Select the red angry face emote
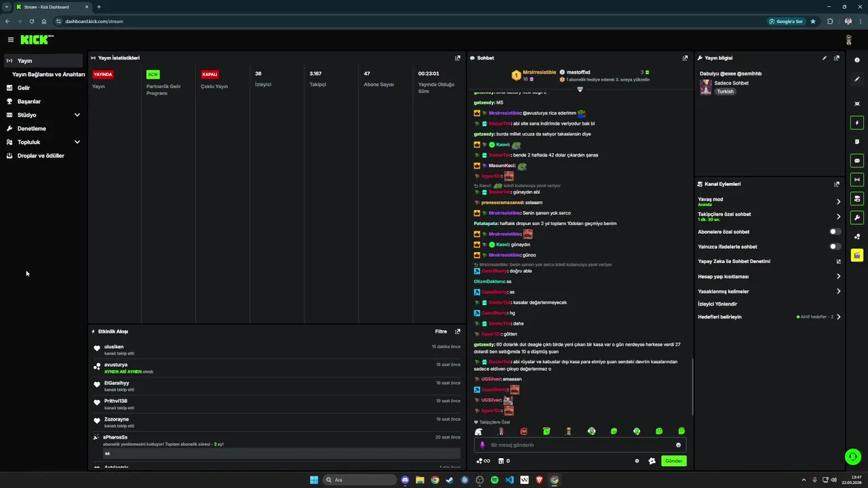This screenshot has width=868, height=488. tap(524, 431)
